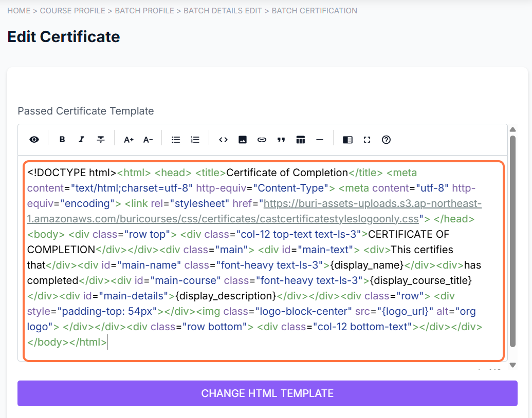Insert an image
Image resolution: width=532 pixels, height=418 pixels.
tap(242, 140)
